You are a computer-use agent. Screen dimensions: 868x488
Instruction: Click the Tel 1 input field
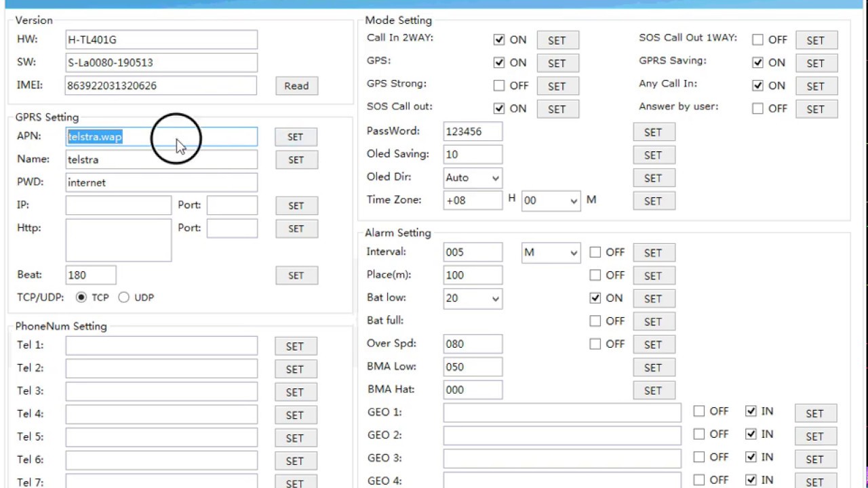(x=161, y=346)
